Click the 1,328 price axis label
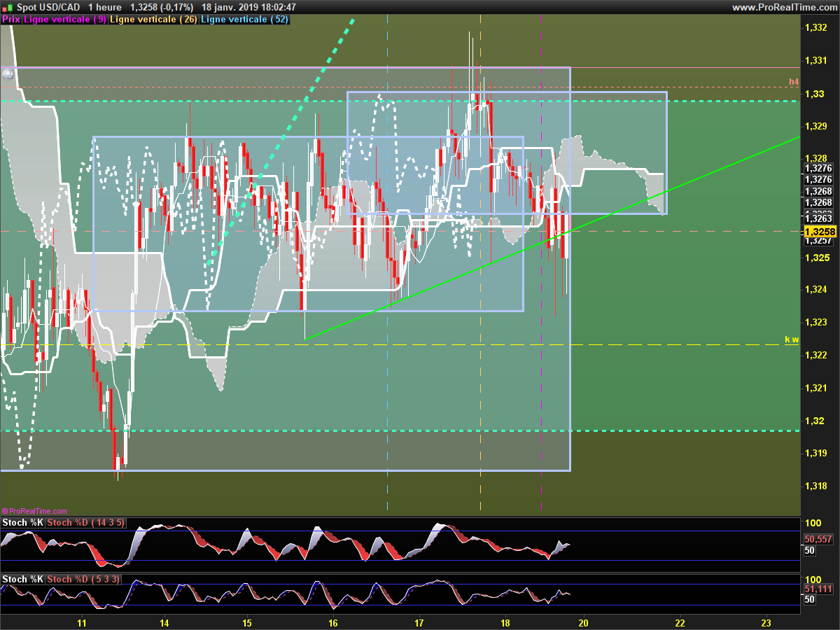 point(816,159)
